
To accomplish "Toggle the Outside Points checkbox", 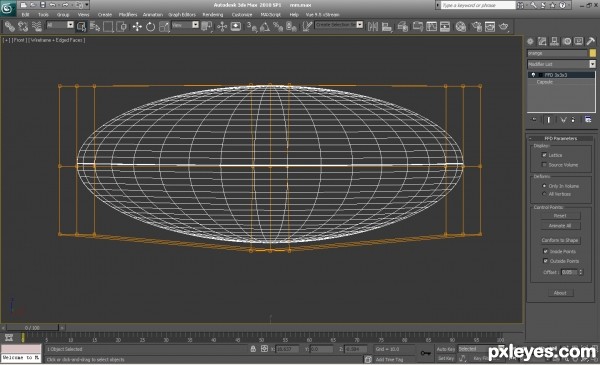I will tap(546, 261).
